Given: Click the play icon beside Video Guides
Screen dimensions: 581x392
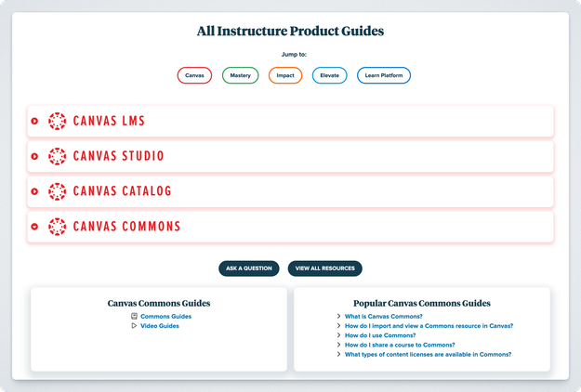Looking at the screenshot, I should tap(135, 326).
